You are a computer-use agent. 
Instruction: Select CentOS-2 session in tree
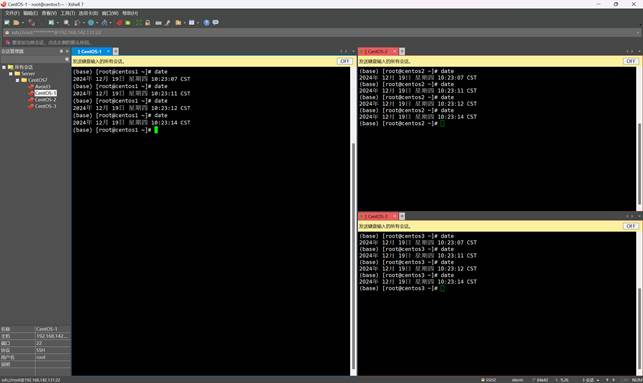46,100
